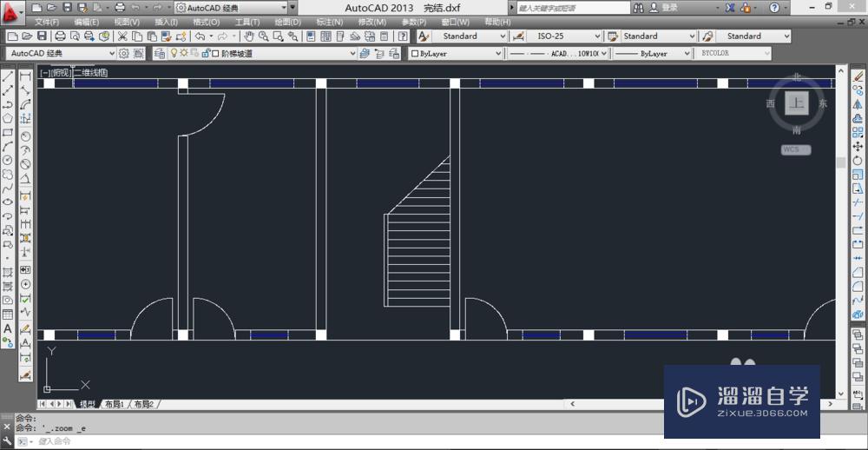868x450 pixels.
Task: Select the Move modify tool
Action: point(858,146)
